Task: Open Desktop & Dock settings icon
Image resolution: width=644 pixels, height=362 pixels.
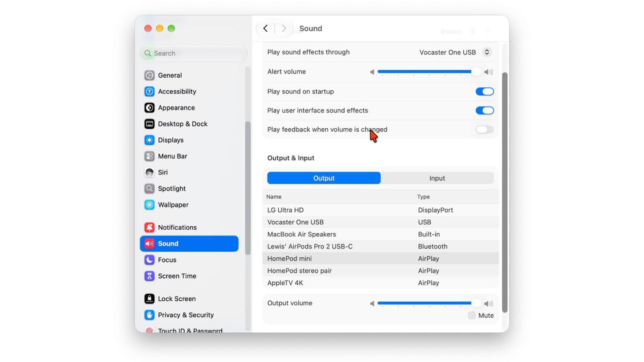Action: click(149, 124)
